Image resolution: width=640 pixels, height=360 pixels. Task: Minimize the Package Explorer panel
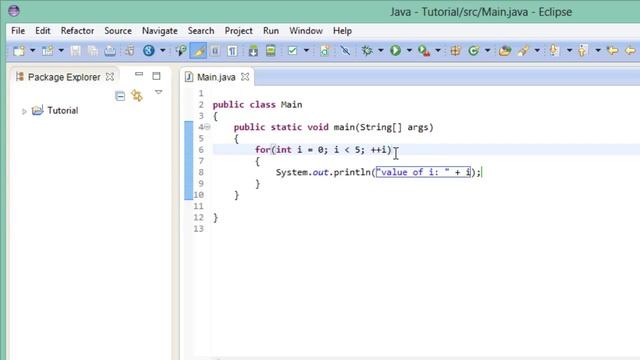click(139, 75)
